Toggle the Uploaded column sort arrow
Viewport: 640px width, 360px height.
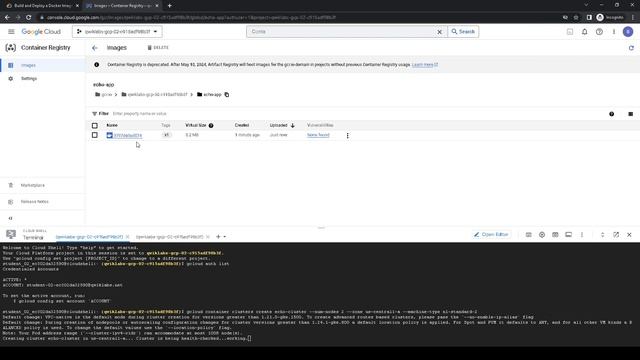292,125
